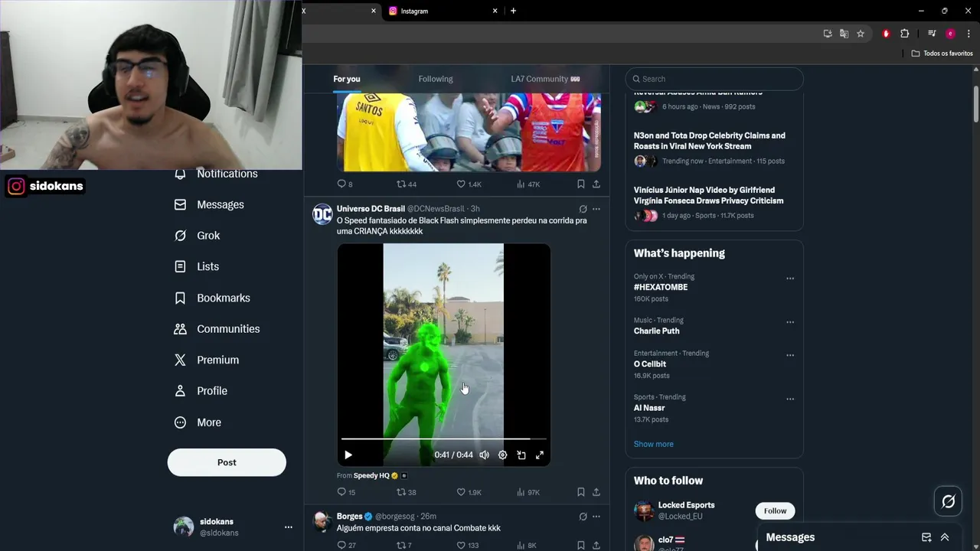Open the #HEXATOMBE trending topic
This screenshot has height=551, width=980.
pos(661,287)
